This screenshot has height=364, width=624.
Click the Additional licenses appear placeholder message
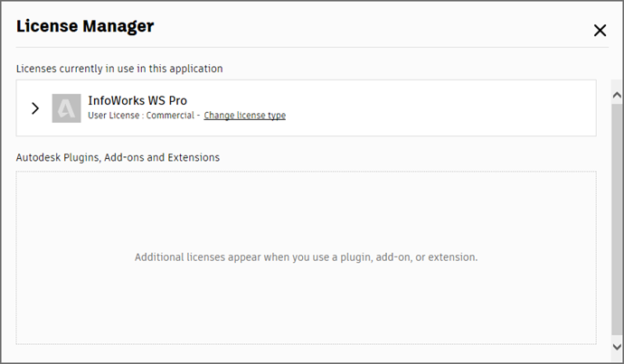pos(306,257)
